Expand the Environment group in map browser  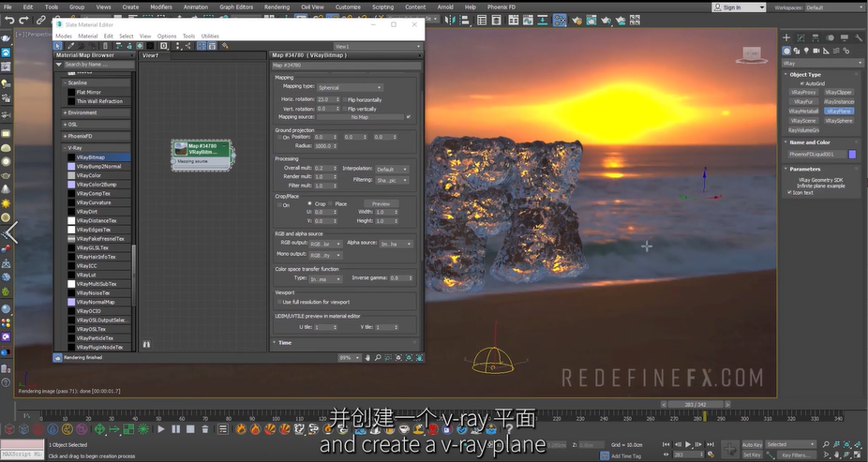(x=96, y=112)
